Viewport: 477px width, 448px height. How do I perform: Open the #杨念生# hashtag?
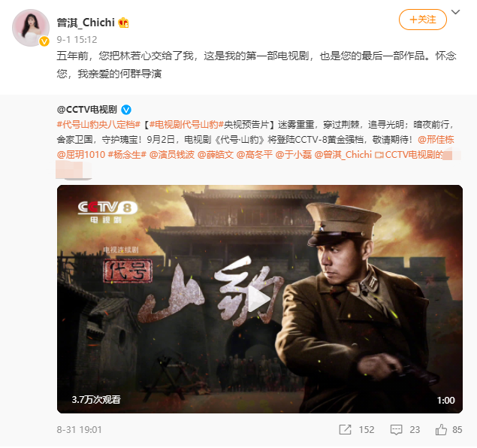(x=127, y=155)
